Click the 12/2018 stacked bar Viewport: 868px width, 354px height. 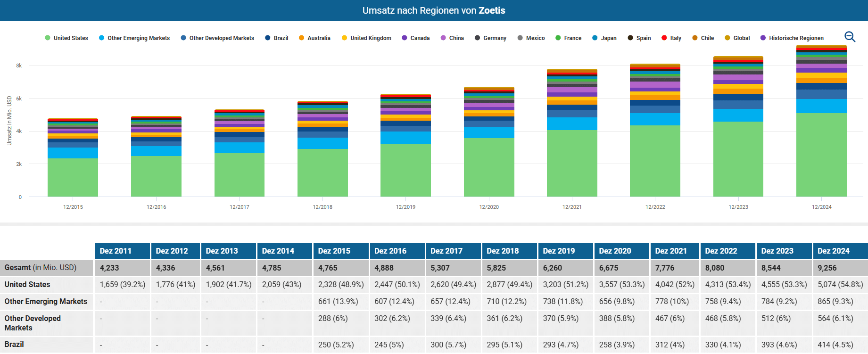pos(322,149)
